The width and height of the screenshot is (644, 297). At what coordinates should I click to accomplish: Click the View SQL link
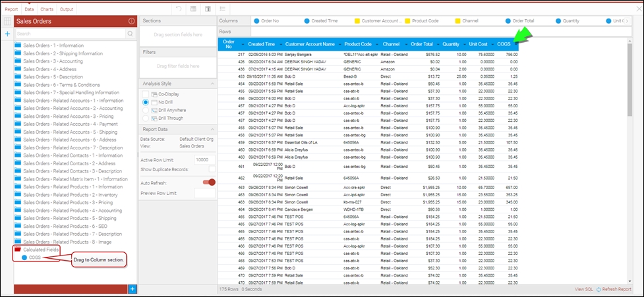pos(583,289)
